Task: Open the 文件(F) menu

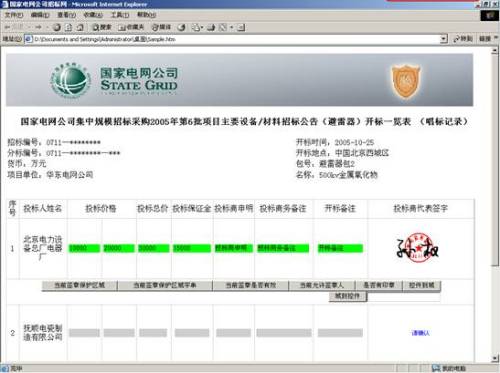Action: click(x=14, y=15)
